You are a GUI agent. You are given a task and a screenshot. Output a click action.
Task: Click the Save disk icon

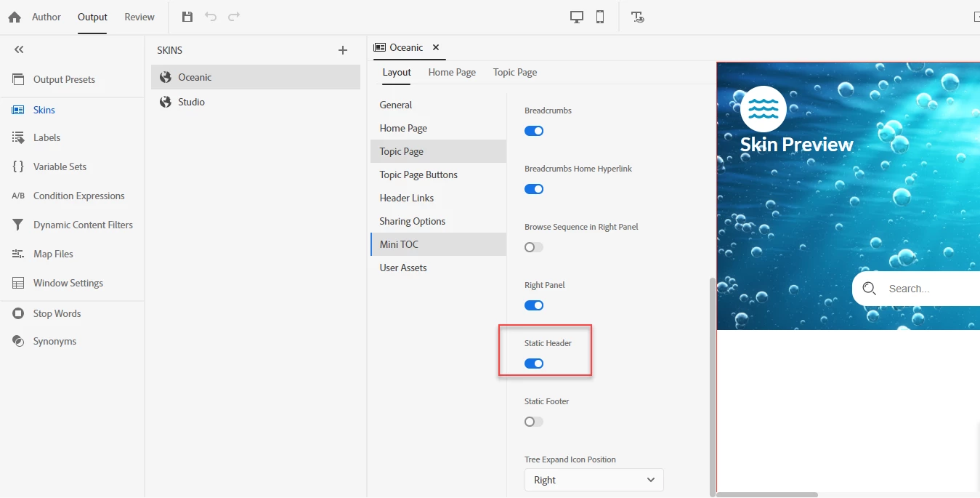(x=187, y=17)
